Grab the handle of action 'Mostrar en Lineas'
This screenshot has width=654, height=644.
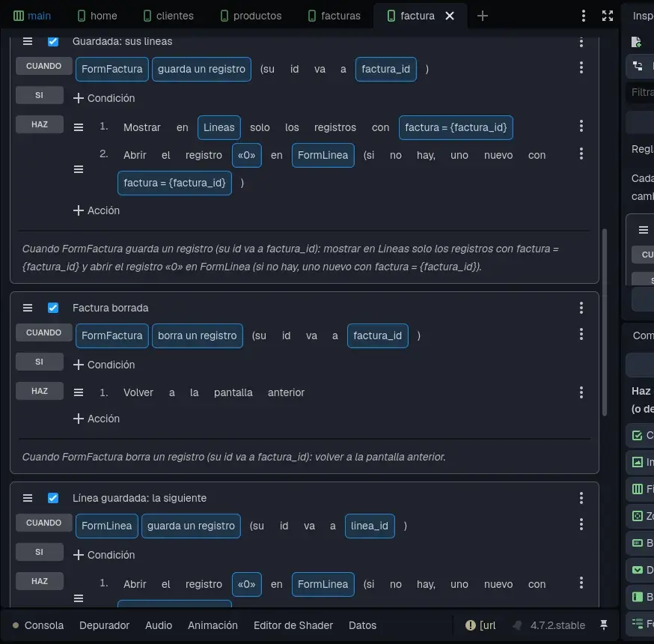pyautogui.click(x=79, y=127)
